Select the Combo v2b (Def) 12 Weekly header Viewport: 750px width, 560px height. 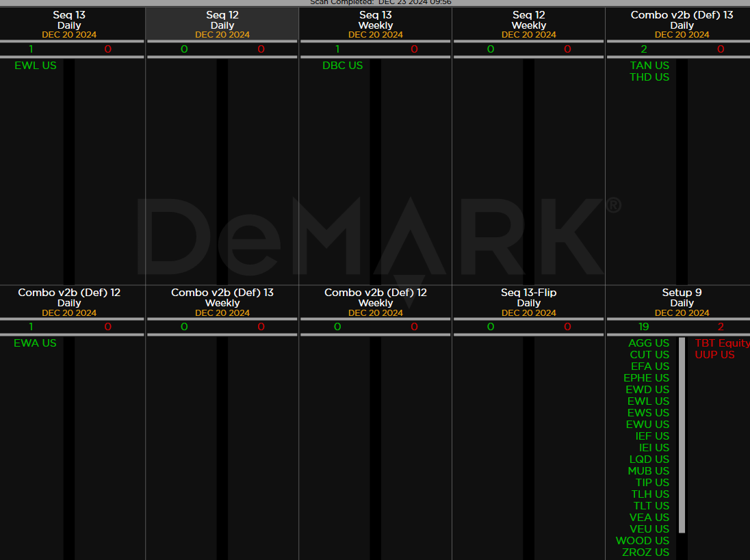click(x=376, y=302)
